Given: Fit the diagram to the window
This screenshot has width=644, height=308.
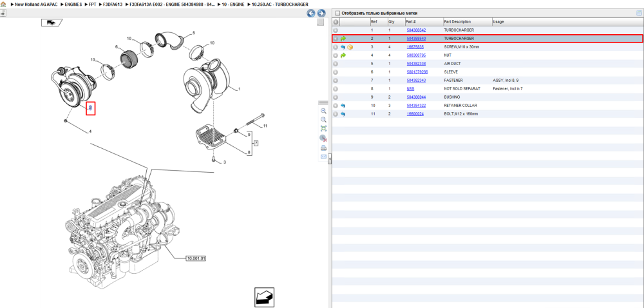Looking at the screenshot, I should pos(323,128).
